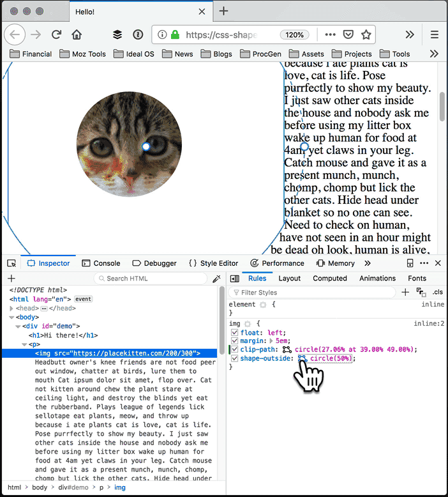Show more toolbar items overflow chevron
This screenshot has height=497, width=448.
point(410,34)
